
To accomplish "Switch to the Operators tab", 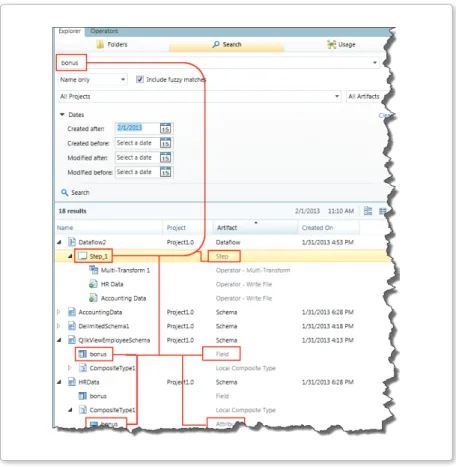I will [104, 31].
